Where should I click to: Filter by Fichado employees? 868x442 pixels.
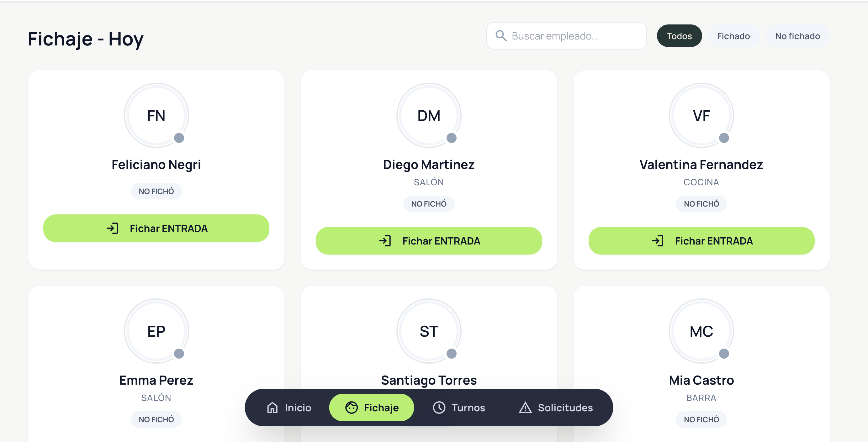tap(733, 36)
